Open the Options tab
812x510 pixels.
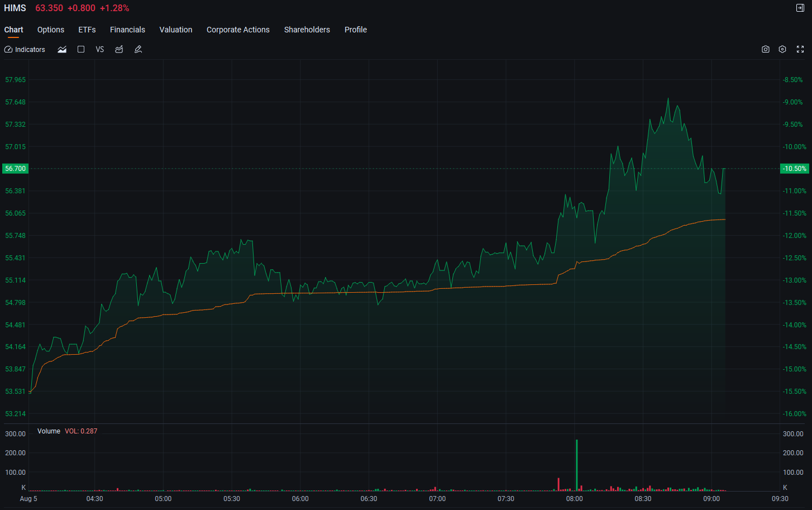pos(51,30)
